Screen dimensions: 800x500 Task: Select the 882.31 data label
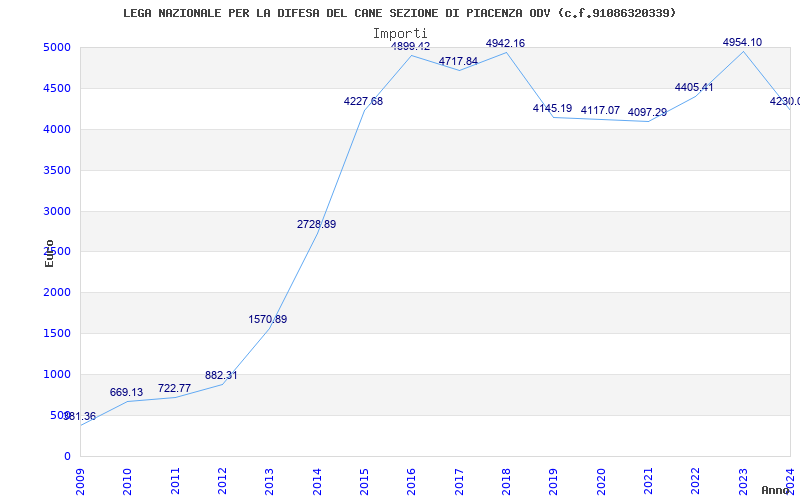[221, 376]
